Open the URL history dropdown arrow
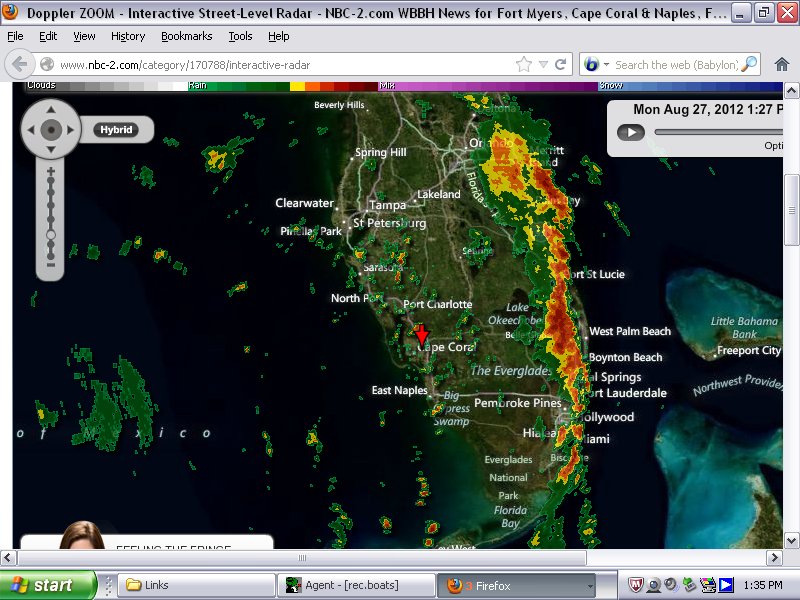This screenshot has height=600, width=800. (542, 64)
